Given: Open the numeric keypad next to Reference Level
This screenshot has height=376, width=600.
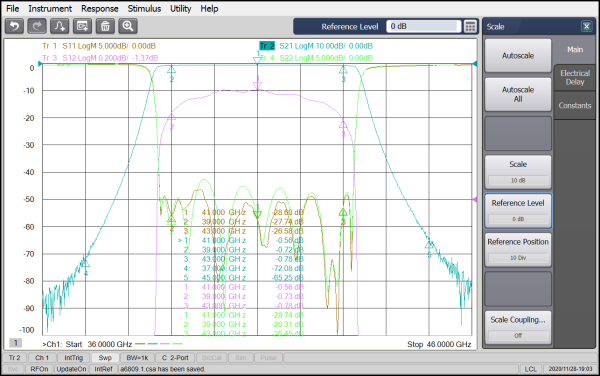Looking at the screenshot, I should point(470,26).
